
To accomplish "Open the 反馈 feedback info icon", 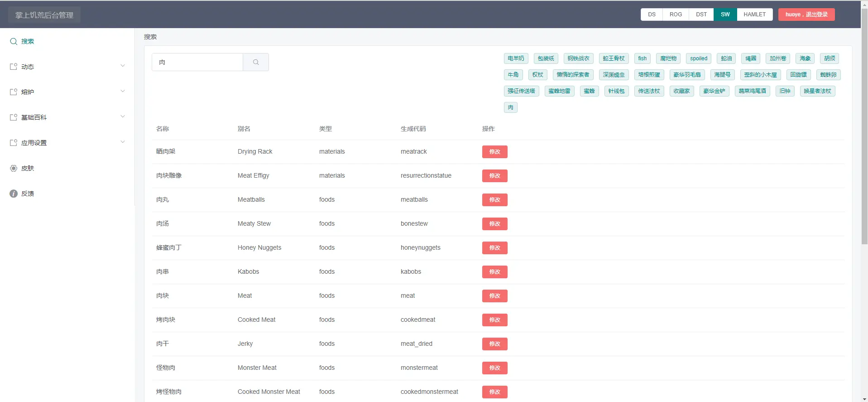I will [14, 194].
